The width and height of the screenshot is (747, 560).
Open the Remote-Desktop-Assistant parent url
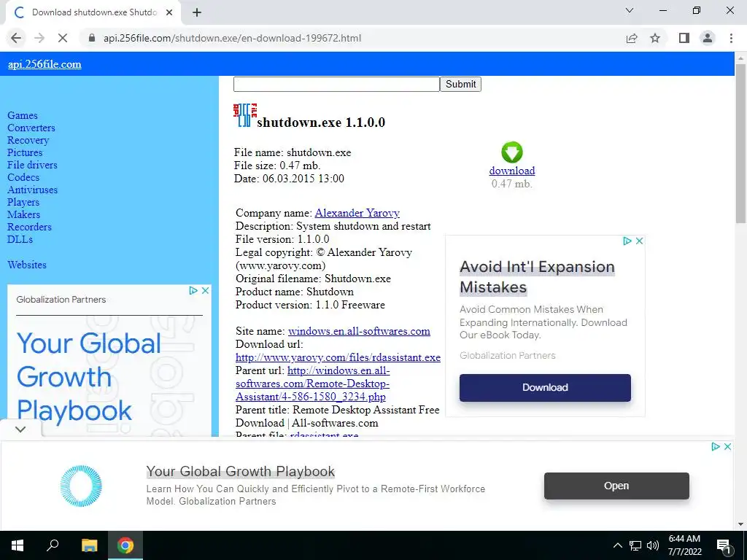click(312, 384)
